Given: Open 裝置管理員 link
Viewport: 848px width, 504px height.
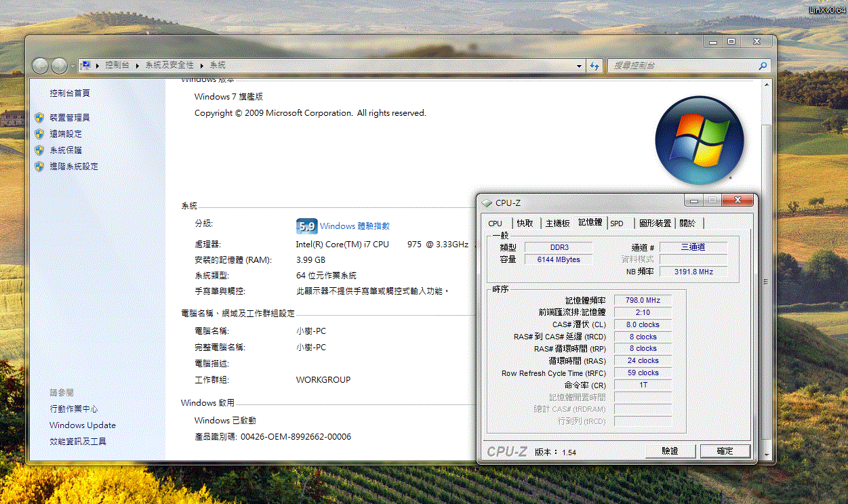Looking at the screenshot, I should 70,118.
